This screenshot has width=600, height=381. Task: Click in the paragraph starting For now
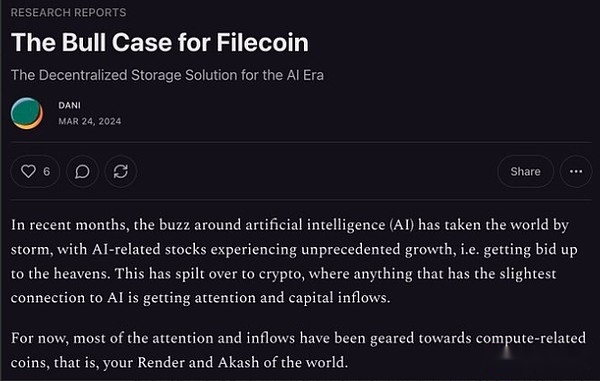click(298, 350)
